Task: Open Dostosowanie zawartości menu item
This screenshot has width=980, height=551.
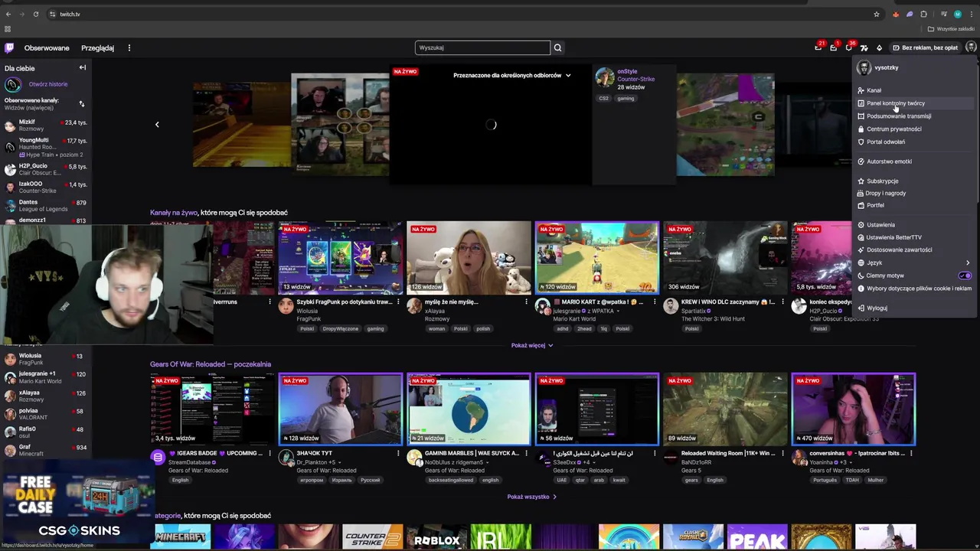Action: [914, 249]
